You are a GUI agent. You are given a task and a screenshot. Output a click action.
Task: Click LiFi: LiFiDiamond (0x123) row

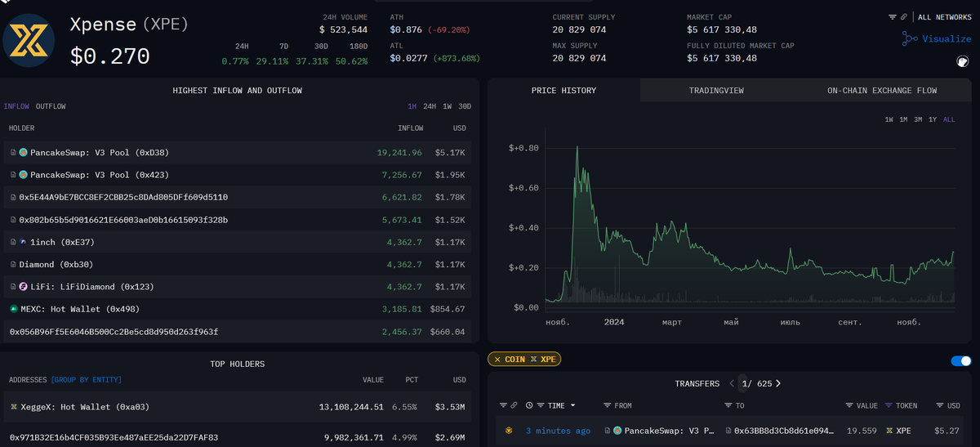[238, 287]
